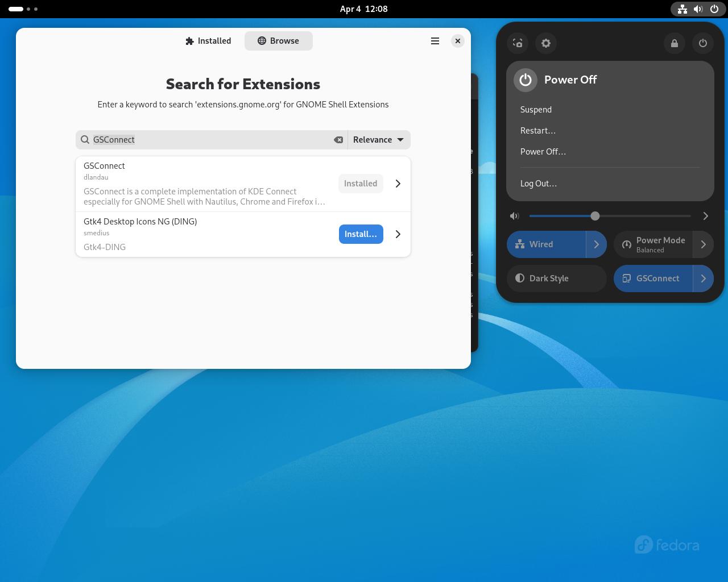728x582 pixels.
Task: Choose Restart… from power menu
Action: coord(610,131)
